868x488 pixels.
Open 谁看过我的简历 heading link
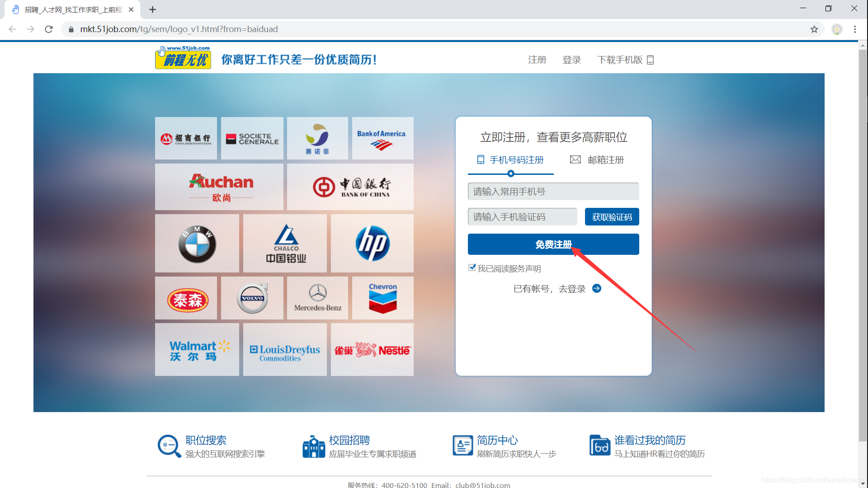[650, 440]
